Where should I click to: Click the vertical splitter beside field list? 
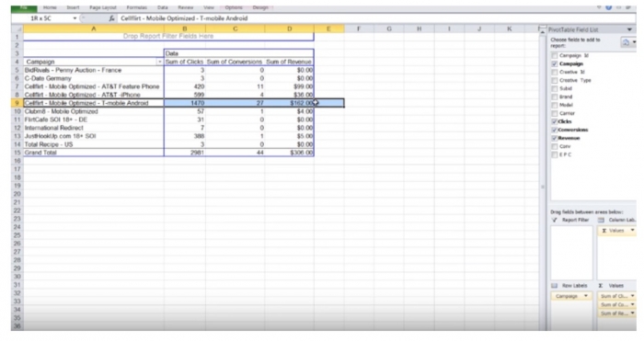[543, 187]
